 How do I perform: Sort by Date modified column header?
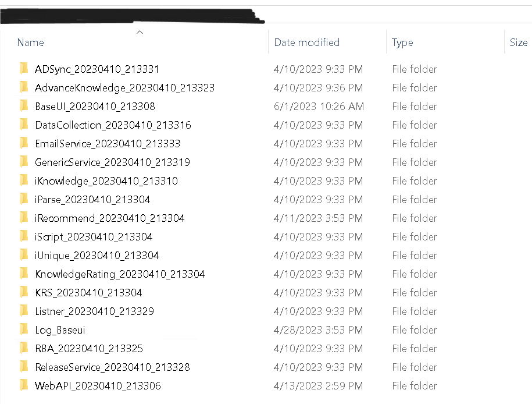(x=306, y=42)
